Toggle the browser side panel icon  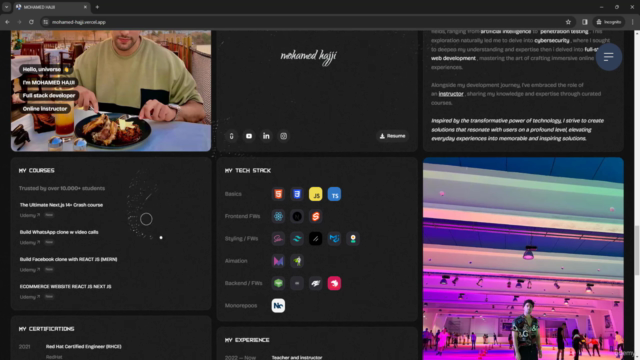[585, 22]
